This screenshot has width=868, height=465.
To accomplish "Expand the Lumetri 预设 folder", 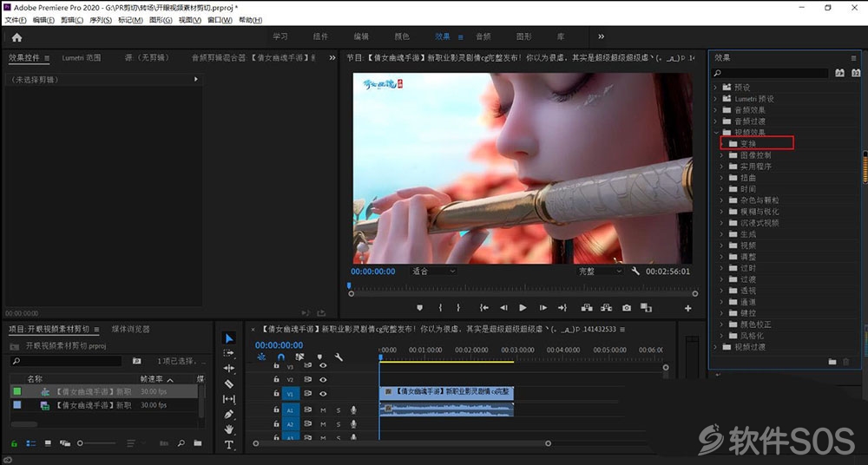I will pyautogui.click(x=714, y=99).
